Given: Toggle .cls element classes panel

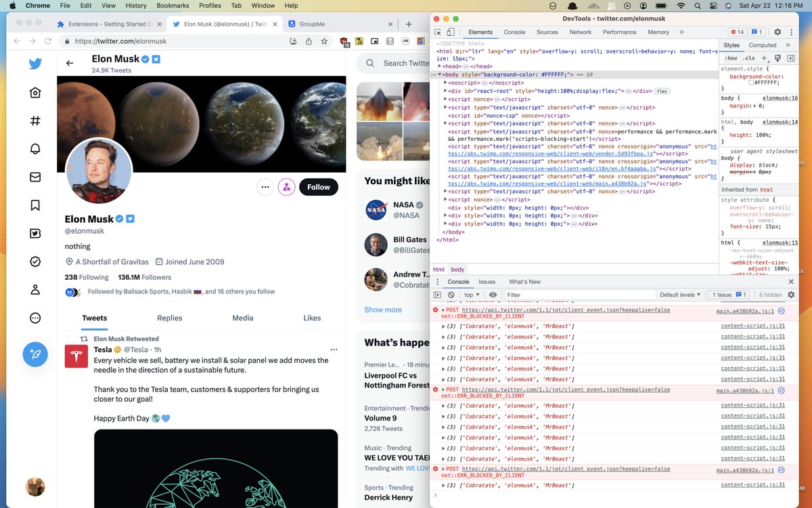Looking at the screenshot, I should pos(749,58).
